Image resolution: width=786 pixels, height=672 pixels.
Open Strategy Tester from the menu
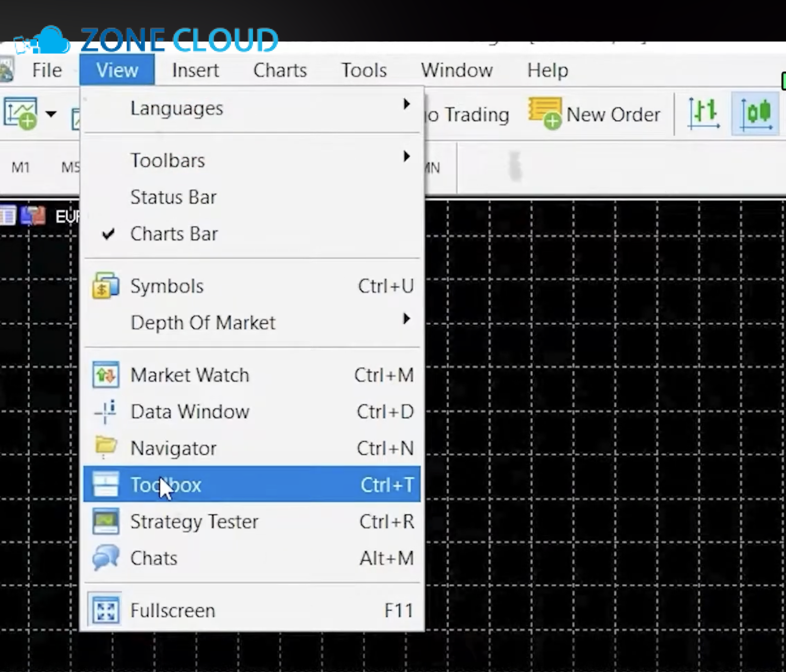pos(252,522)
